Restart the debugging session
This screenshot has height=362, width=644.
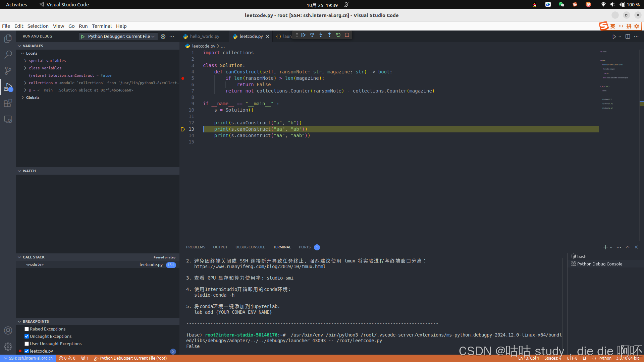pyautogui.click(x=338, y=35)
